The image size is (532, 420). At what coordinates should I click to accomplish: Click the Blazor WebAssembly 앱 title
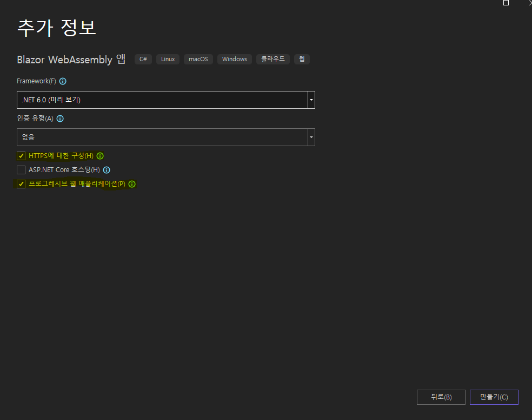(x=71, y=60)
